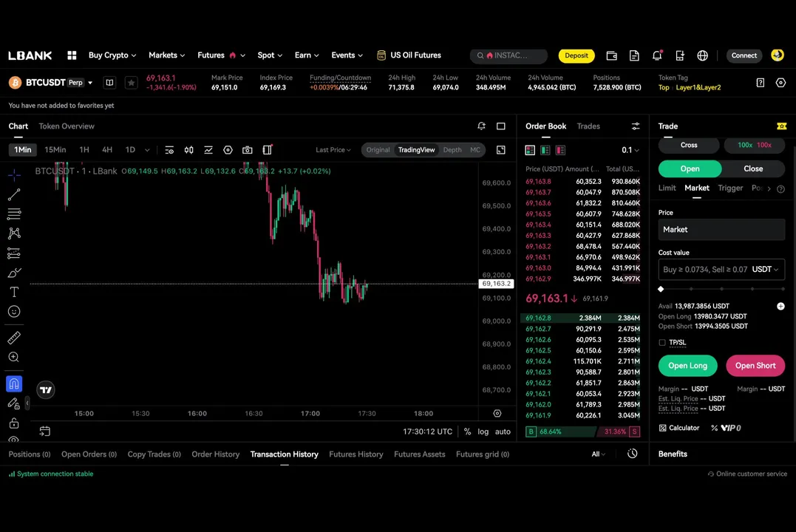Click the fullscreen chart expand icon

500,150
